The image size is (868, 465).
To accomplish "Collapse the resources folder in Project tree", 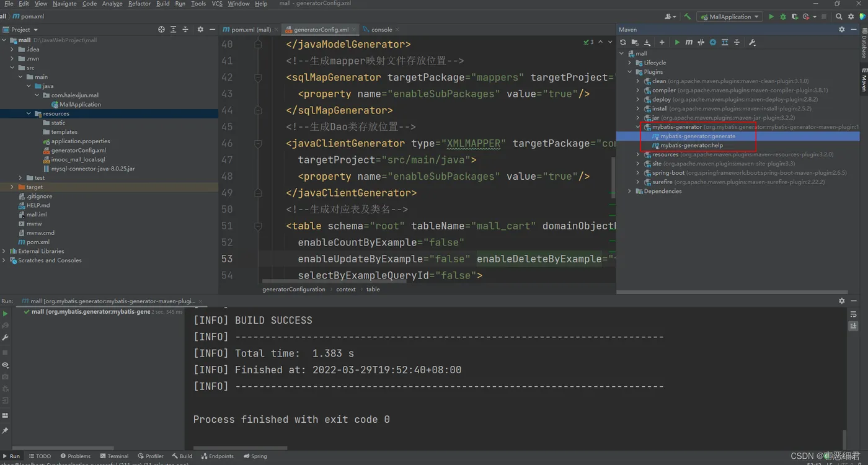I will click(x=29, y=113).
